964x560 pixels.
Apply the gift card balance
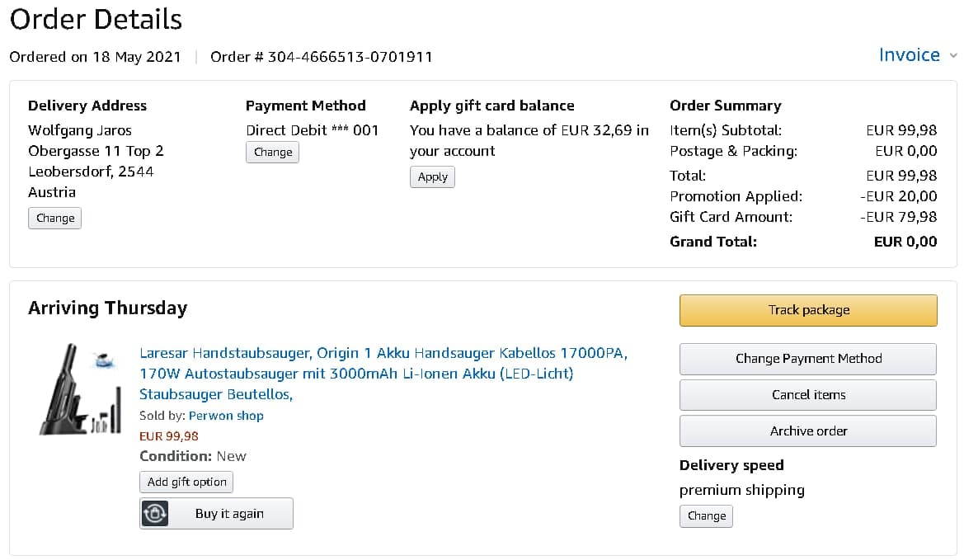[432, 177]
